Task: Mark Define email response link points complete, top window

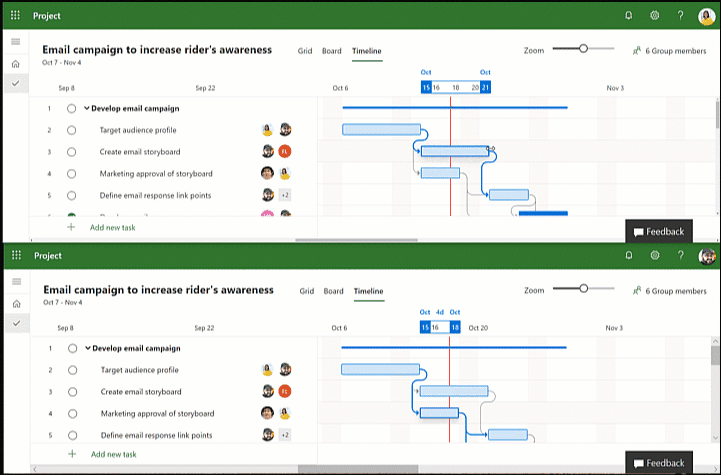Action: click(71, 195)
